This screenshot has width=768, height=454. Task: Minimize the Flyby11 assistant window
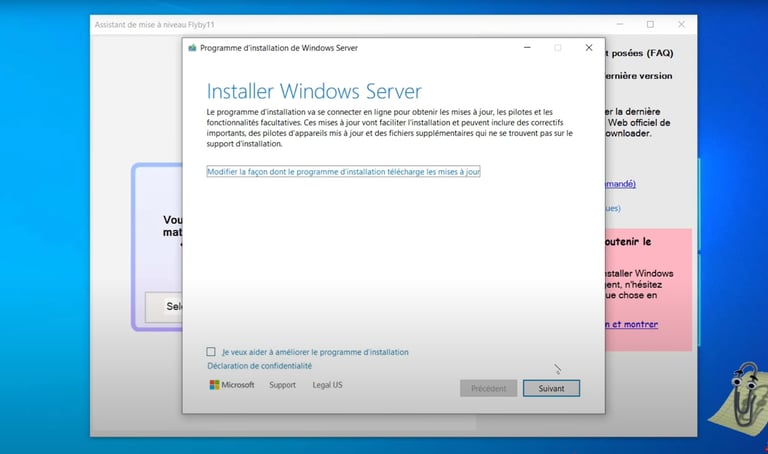tap(620, 24)
